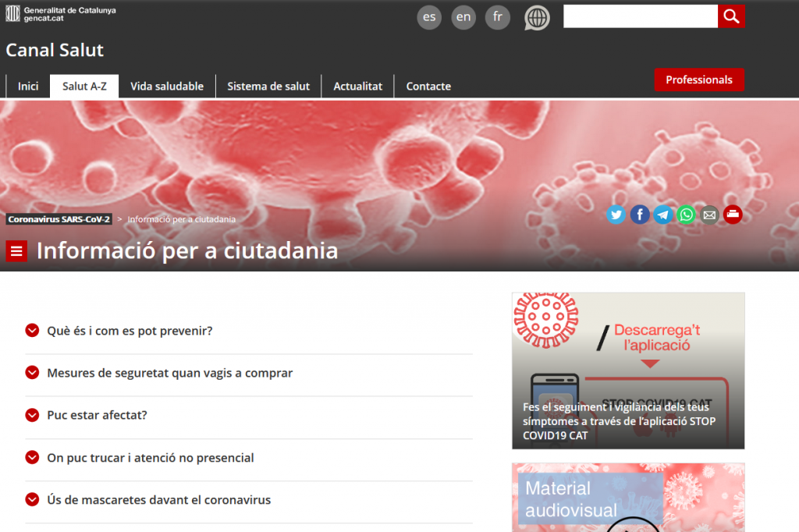Share page on Twitter
799x532 pixels.
point(616,215)
